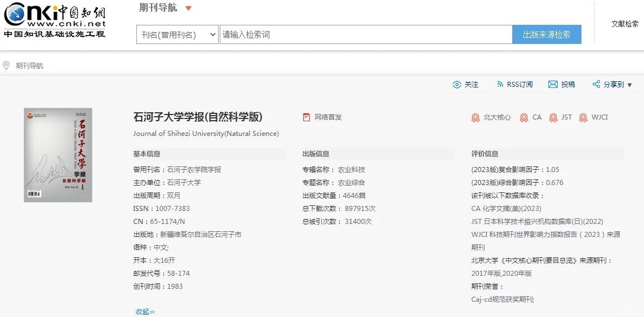Screen dimensions: 644x317
Task: Click the WJCI badge icon
Action: click(583, 117)
